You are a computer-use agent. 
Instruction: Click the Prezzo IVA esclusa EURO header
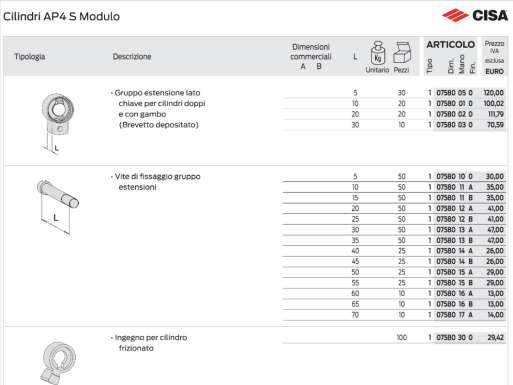[x=494, y=57]
